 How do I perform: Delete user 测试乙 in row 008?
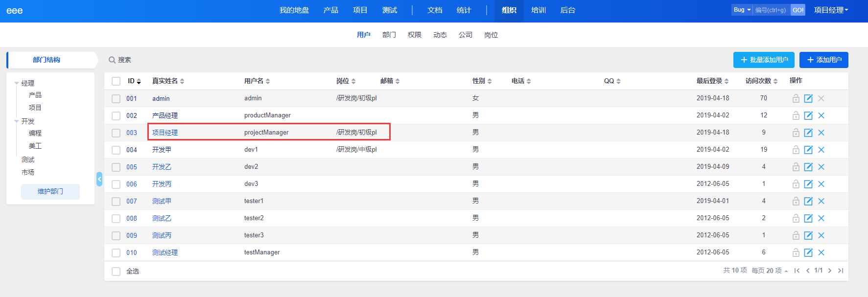click(x=821, y=218)
